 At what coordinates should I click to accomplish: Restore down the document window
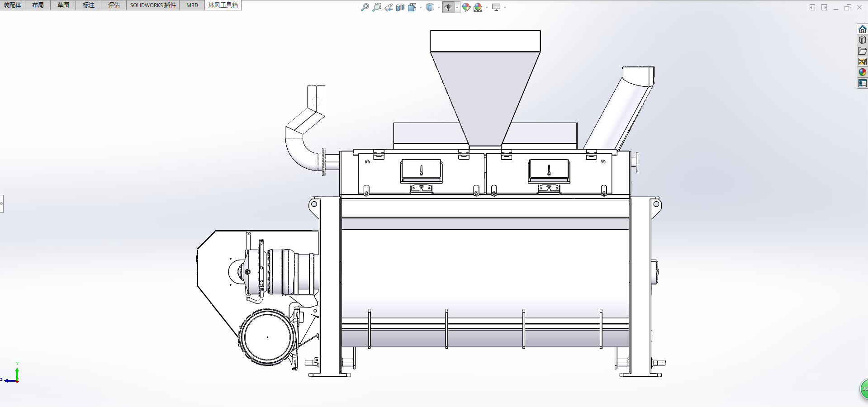(848, 7)
